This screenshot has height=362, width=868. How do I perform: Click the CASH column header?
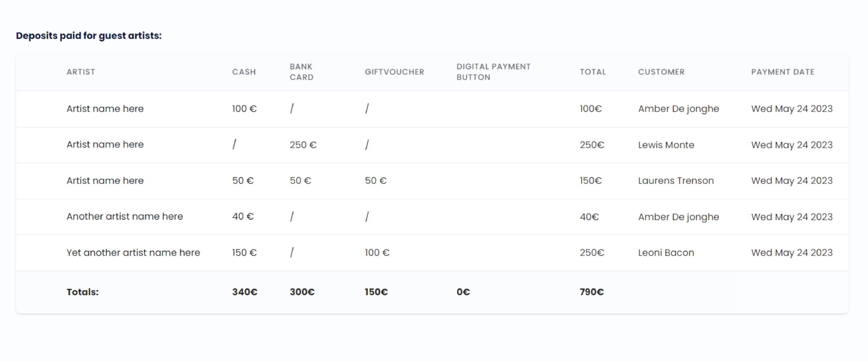[x=244, y=72]
